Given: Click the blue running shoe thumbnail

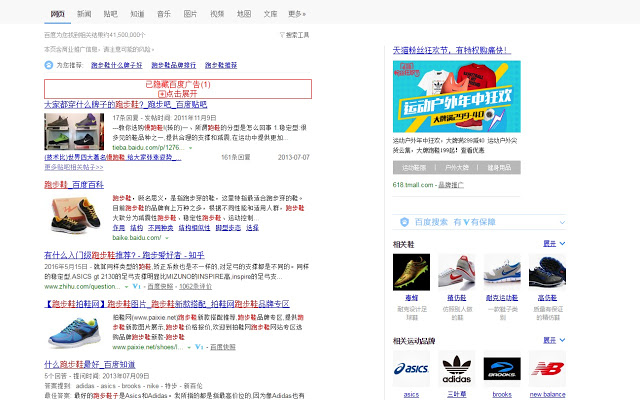Looking at the screenshot, I should tap(74, 331).
